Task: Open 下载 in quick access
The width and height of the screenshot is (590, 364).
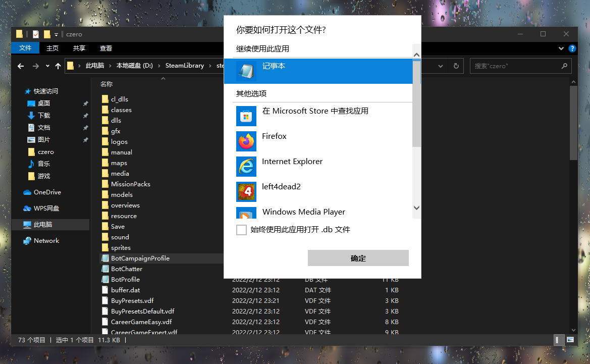Action: pos(43,115)
